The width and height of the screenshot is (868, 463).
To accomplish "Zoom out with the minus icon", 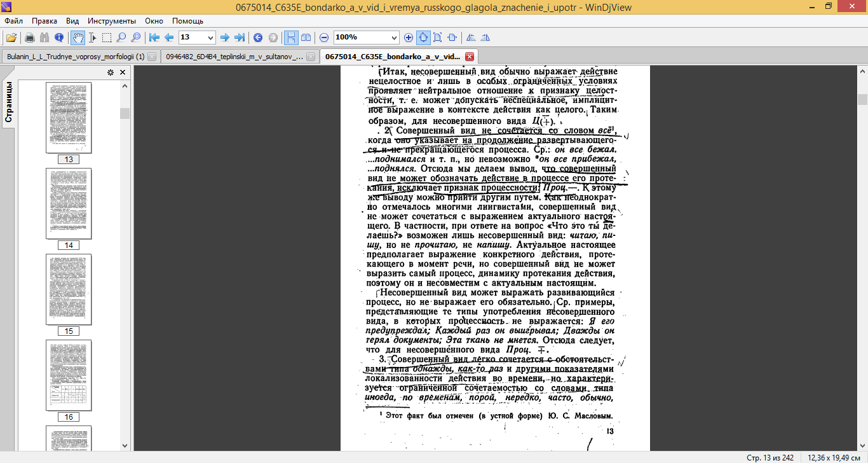I will [324, 38].
